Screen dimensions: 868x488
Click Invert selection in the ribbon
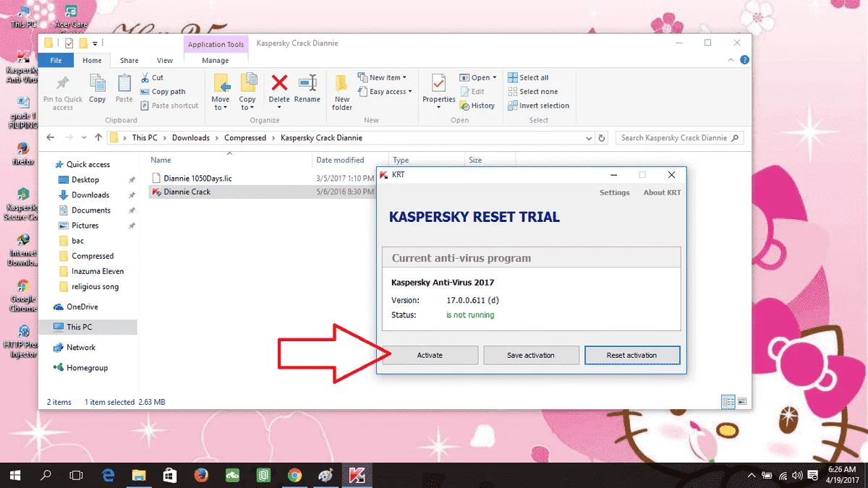(538, 106)
